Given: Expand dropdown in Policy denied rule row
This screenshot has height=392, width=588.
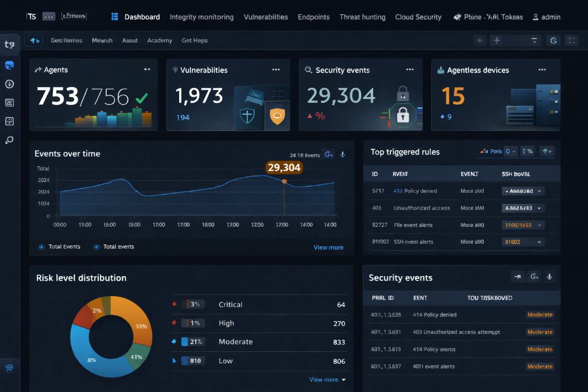Looking at the screenshot, I should [x=539, y=191].
